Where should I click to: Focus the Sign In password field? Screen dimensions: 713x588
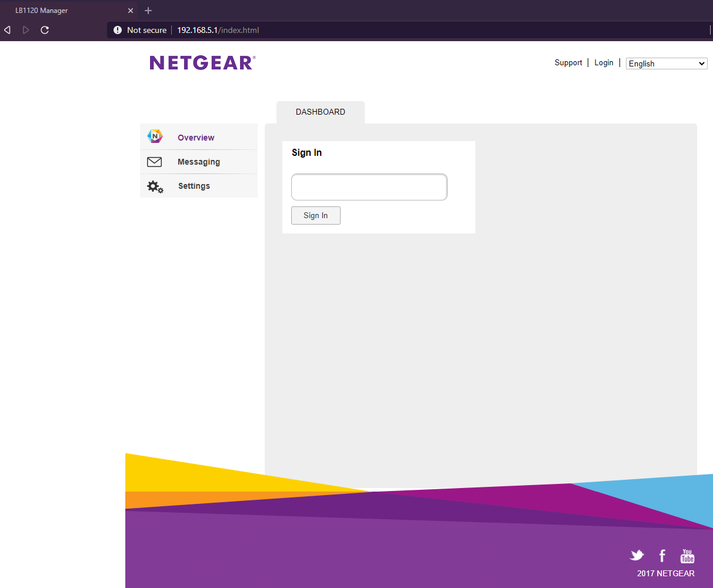pos(369,187)
